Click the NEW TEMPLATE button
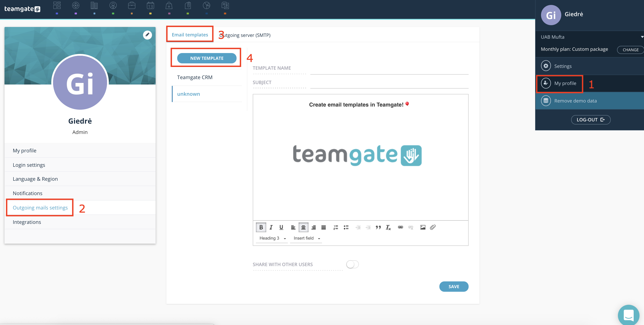The height and width of the screenshot is (325, 644). tap(207, 58)
